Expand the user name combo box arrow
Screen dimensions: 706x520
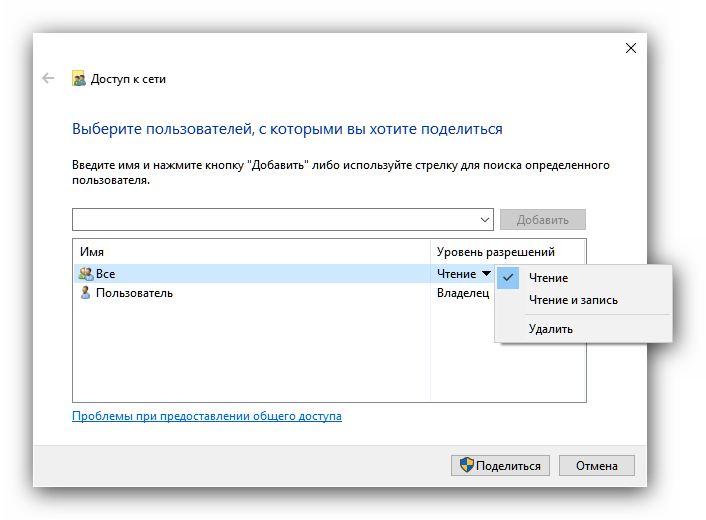click(485, 220)
